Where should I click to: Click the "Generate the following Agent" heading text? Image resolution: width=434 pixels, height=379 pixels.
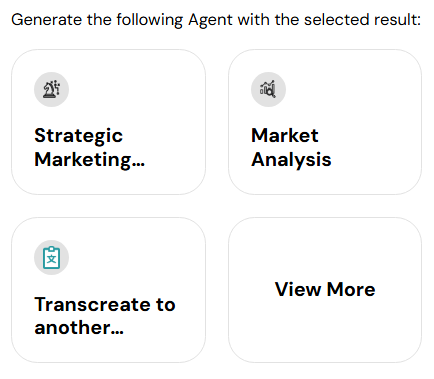216,20
